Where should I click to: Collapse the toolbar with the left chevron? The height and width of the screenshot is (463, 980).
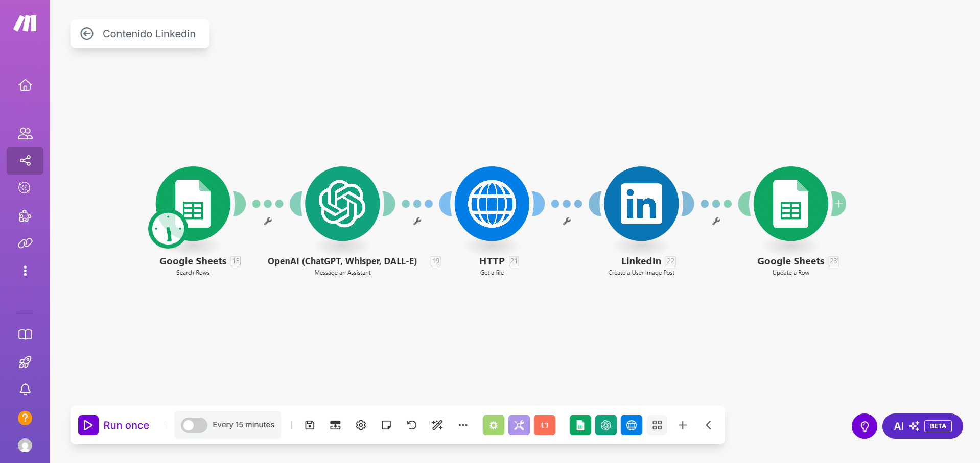point(708,425)
